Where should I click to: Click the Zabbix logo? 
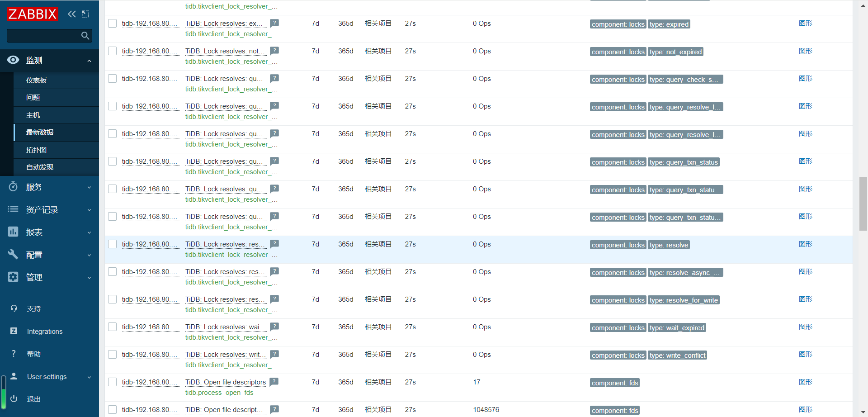coord(33,14)
